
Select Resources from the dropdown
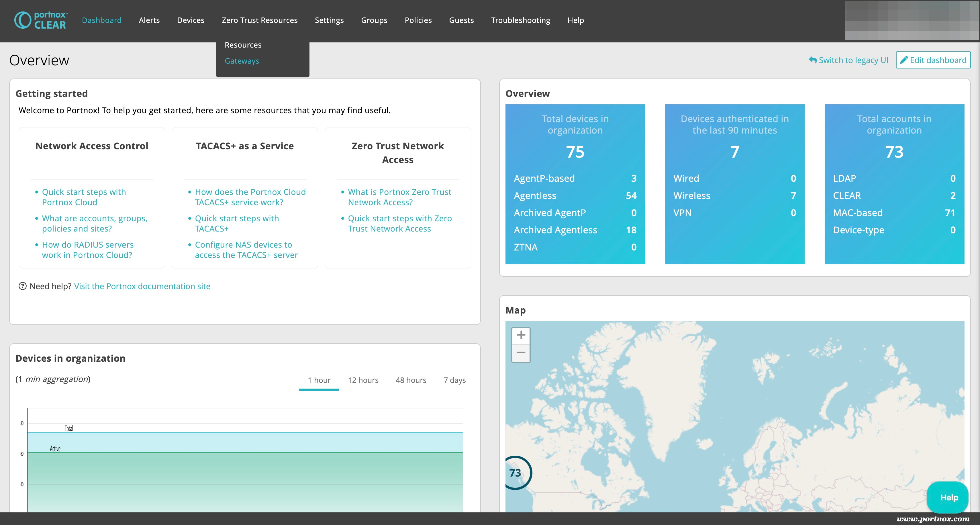[243, 45]
